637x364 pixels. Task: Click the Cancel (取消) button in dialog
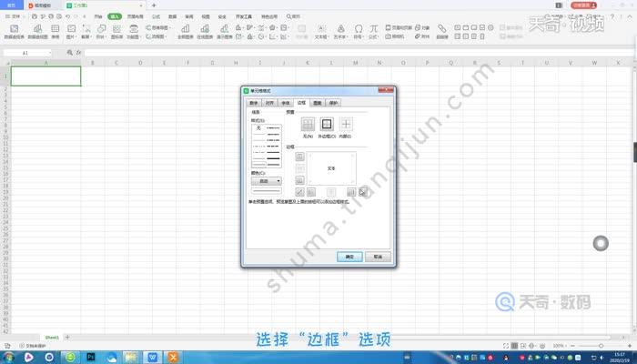[378, 257]
